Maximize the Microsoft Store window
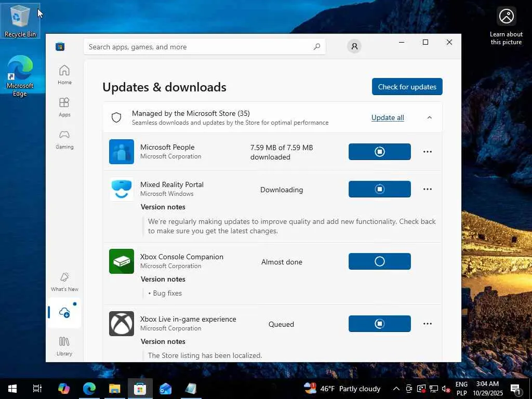The height and width of the screenshot is (399, 532). [x=425, y=42]
